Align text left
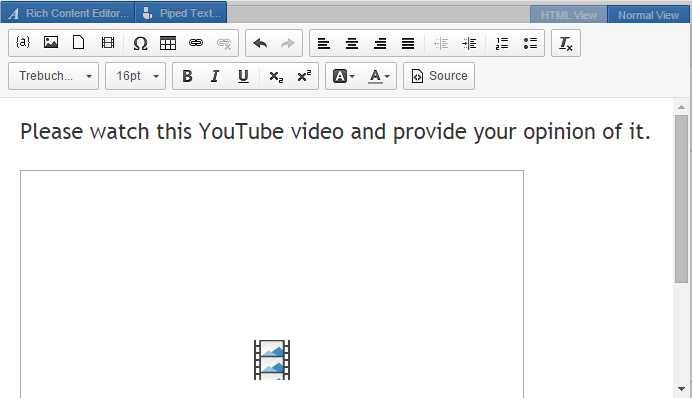The height and width of the screenshot is (398, 692). tap(324, 43)
